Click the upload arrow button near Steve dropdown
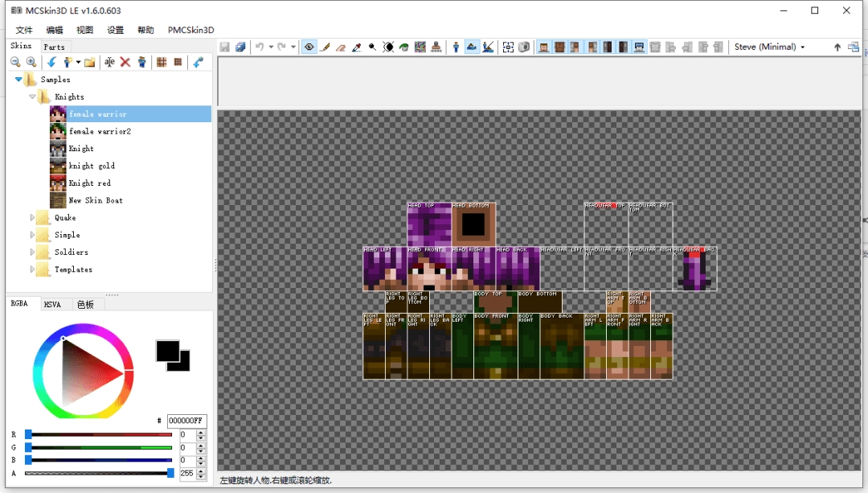The image size is (868, 493). pos(837,47)
